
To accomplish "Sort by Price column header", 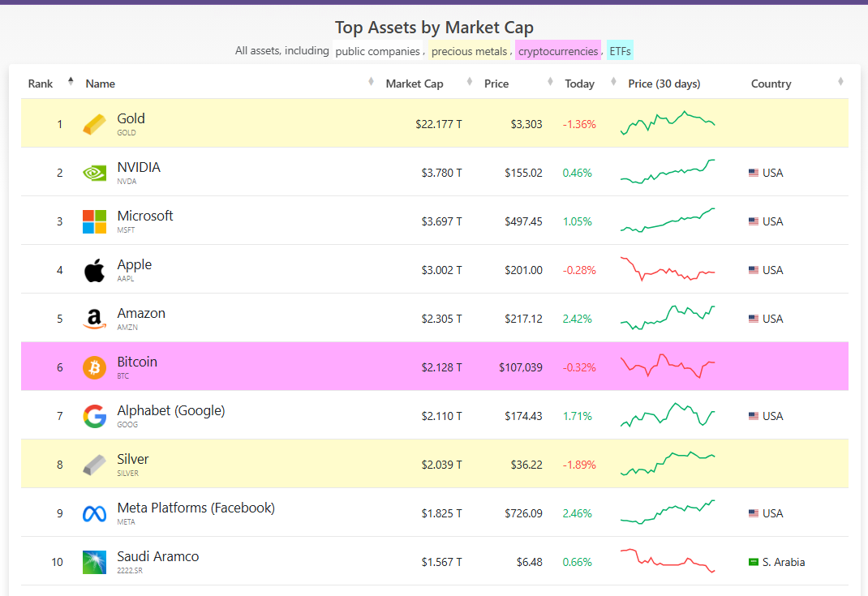I will pos(496,84).
